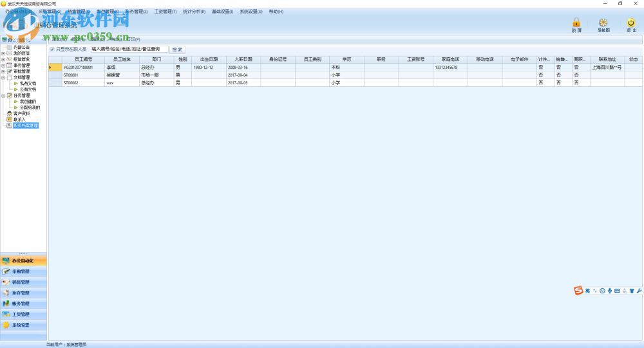Toggle the Sogou 英 language mode
Screen dimensions: 644x348
click(587, 291)
